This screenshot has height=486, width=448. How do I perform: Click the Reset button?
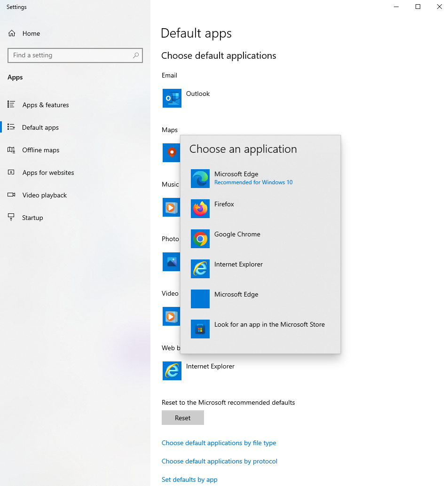click(x=182, y=417)
